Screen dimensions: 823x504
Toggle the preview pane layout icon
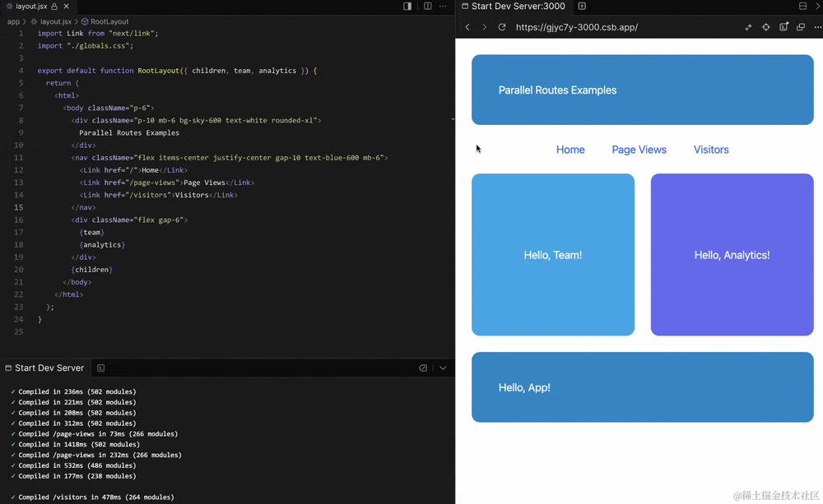(x=803, y=6)
